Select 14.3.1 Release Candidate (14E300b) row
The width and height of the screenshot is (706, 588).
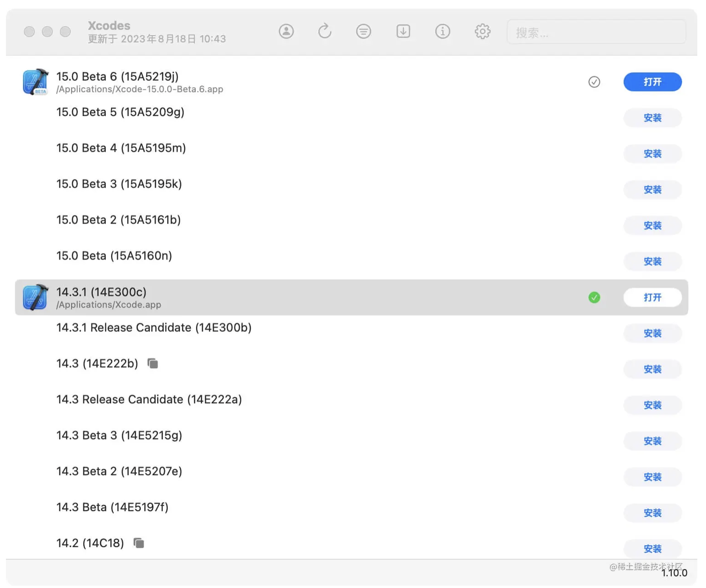pyautogui.click(x=351, y=333)
